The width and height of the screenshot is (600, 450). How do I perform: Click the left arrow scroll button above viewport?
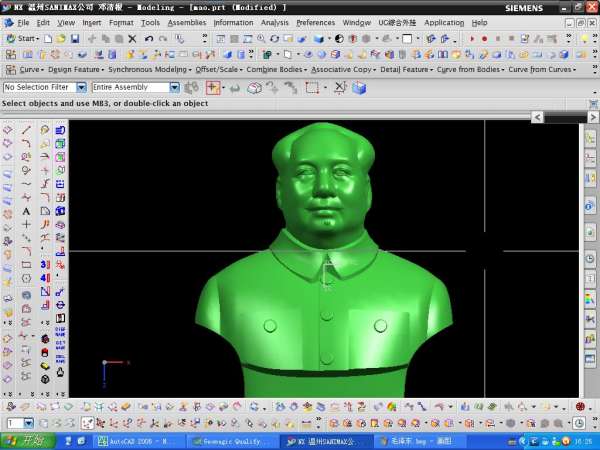pos(537,117)
